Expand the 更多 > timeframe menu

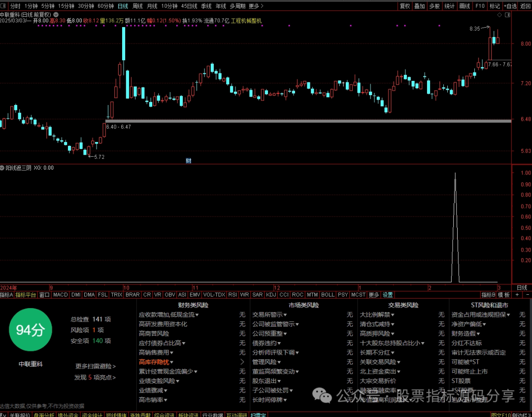256,6
